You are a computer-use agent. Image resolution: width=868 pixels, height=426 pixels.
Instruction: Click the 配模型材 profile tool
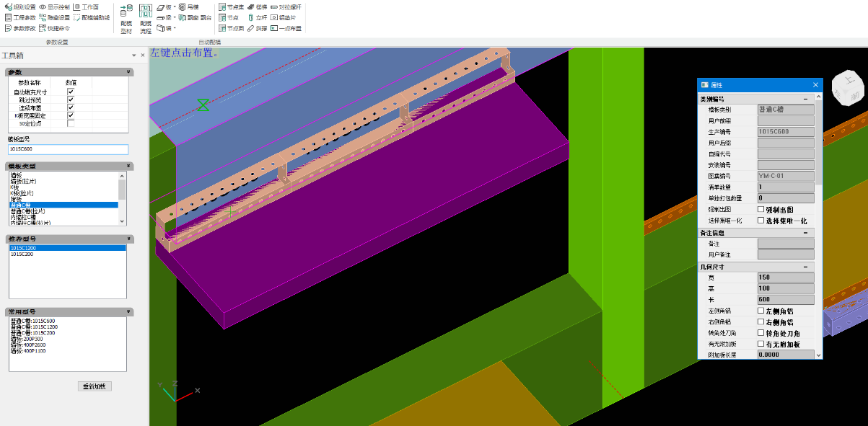point(126,19)
